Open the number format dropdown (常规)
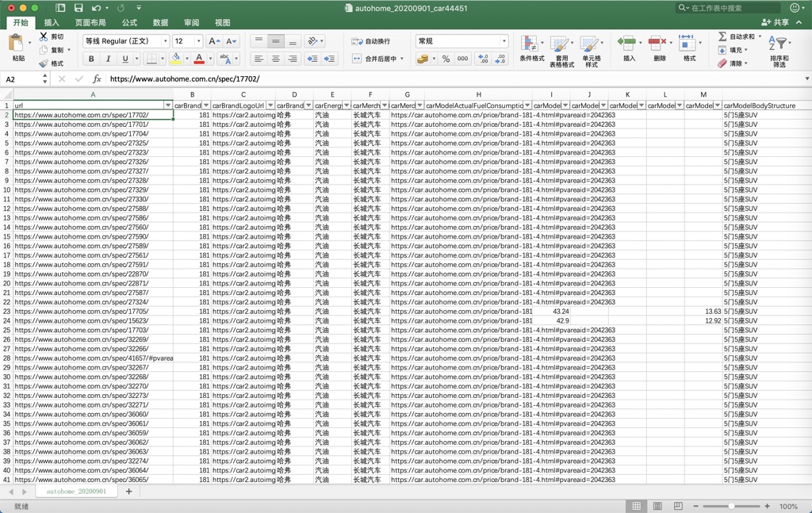Image resolution: width=812 pixels, height=513 pixels. (504, 41)
